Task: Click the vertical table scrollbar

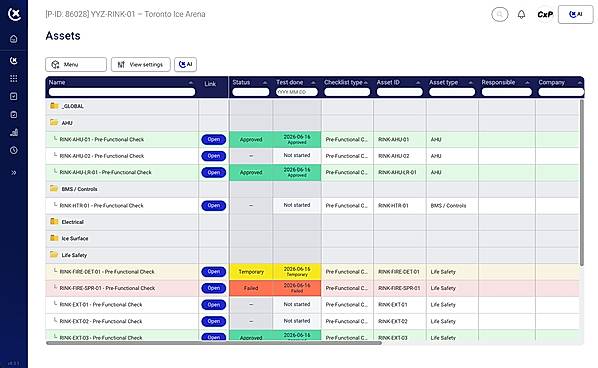Action: (582, 183)
